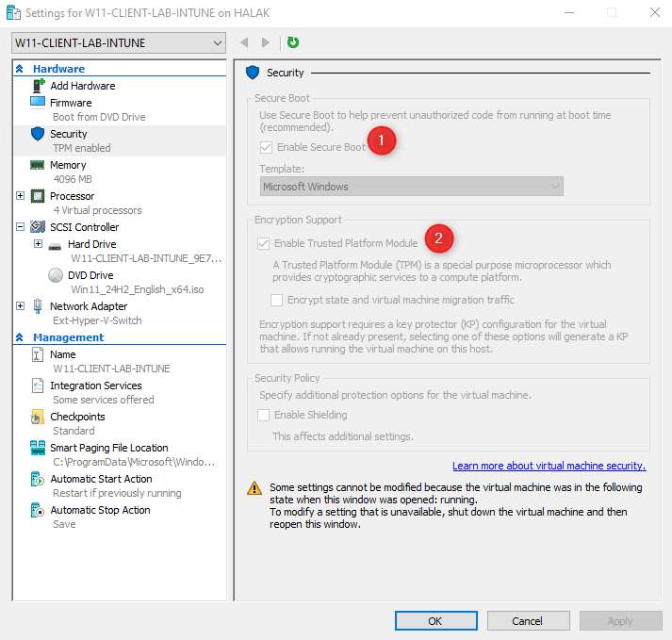The width and height of the screenshot is (672, 640).
Task: Toggle Enable Secure Boot checkbox
Action: click(x=266, y=147)
